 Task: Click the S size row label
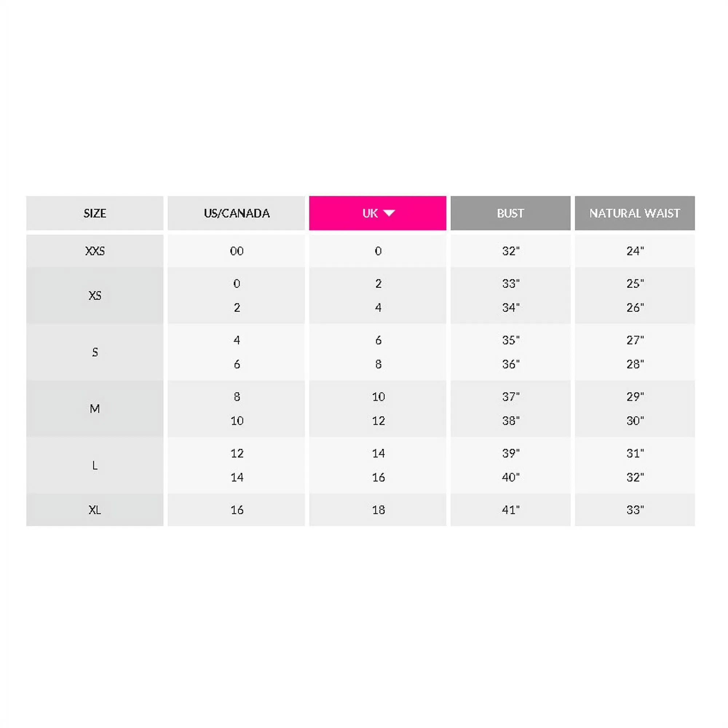click(x=95, y=352)
